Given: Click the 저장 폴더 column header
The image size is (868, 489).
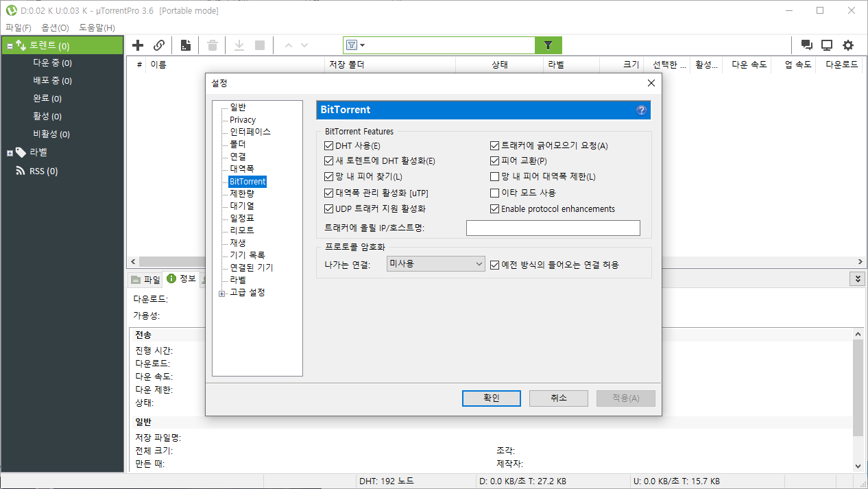Looking at the screenshot, I should [x=389, y=64].
